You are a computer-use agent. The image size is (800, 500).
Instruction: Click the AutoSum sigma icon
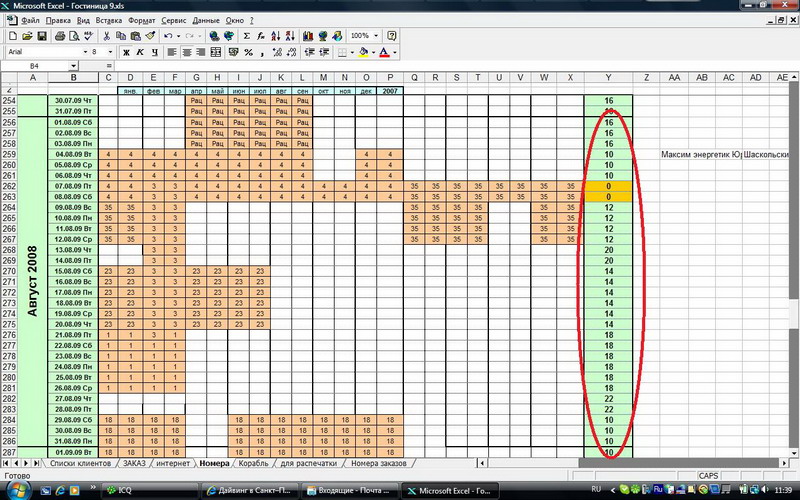click(x=246, y=36)
